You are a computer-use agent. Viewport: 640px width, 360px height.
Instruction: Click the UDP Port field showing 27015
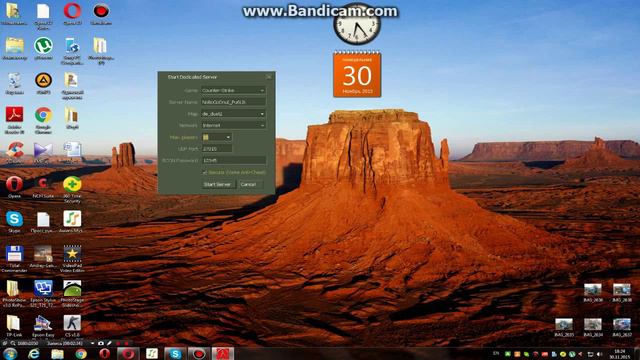point(217,149)
